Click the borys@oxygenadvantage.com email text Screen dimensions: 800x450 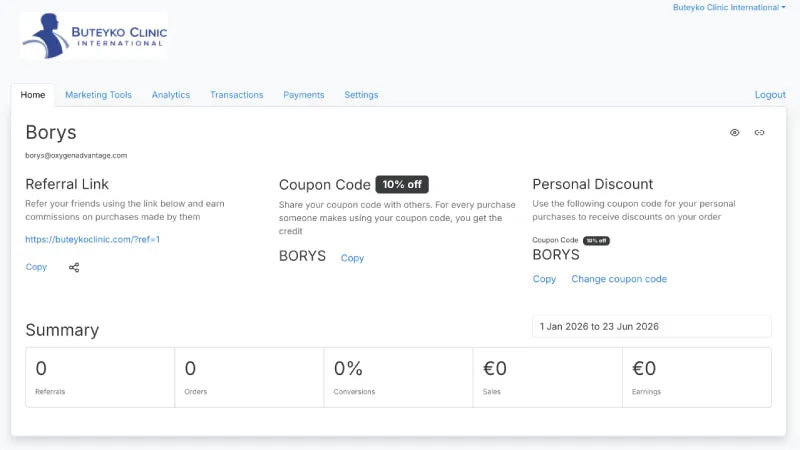pos(76,156)
